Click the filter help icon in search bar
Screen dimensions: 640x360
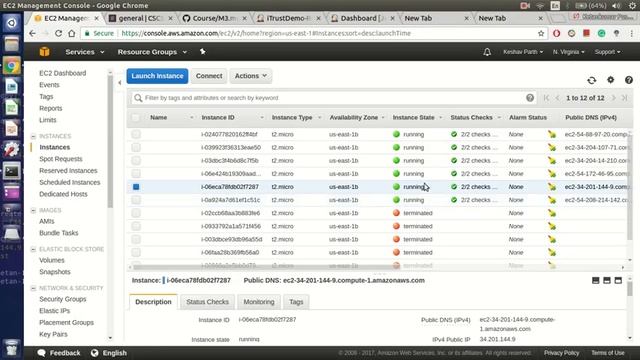530,98
